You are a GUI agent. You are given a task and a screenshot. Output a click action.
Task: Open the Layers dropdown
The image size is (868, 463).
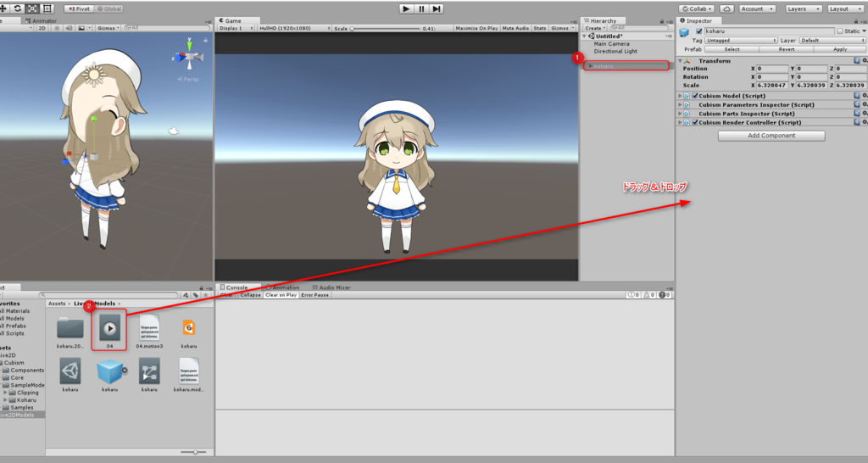[804, 8]
